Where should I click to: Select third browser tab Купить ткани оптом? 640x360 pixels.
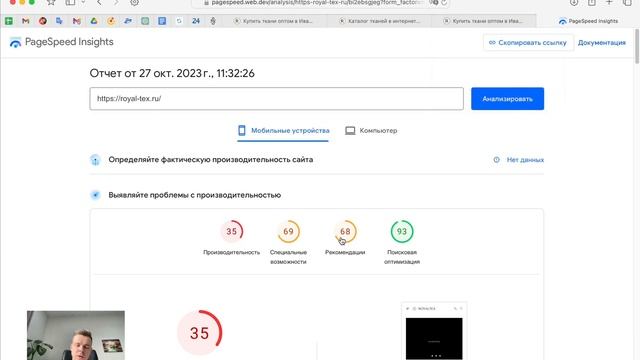pos(483,21)
